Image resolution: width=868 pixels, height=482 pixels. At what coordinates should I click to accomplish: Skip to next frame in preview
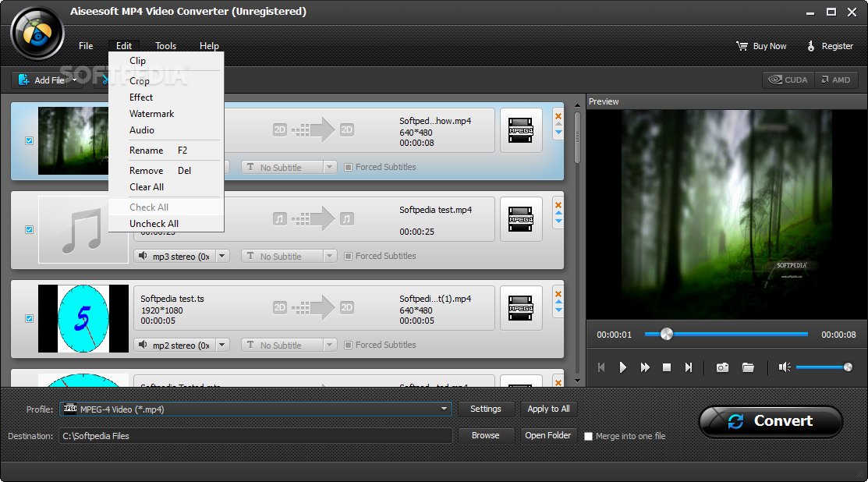(688, 367)
